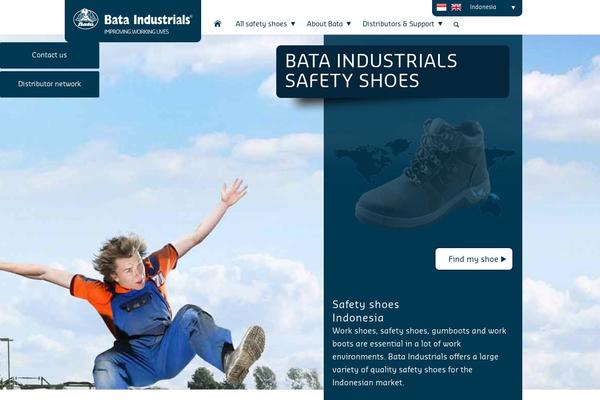Click the paragraph about Indonesian market
This screenshot has height=400, width=600.
tap(419, 356)
